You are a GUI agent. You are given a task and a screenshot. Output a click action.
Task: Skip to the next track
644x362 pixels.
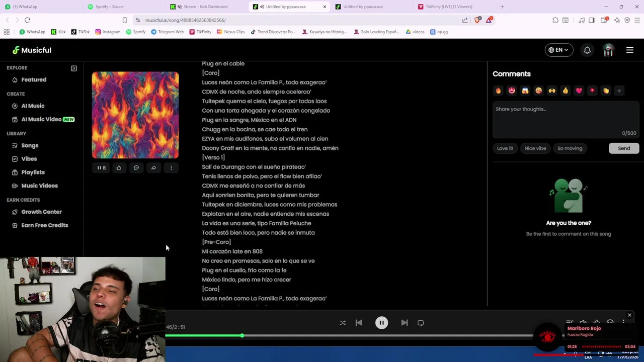(x=405, y=323)
